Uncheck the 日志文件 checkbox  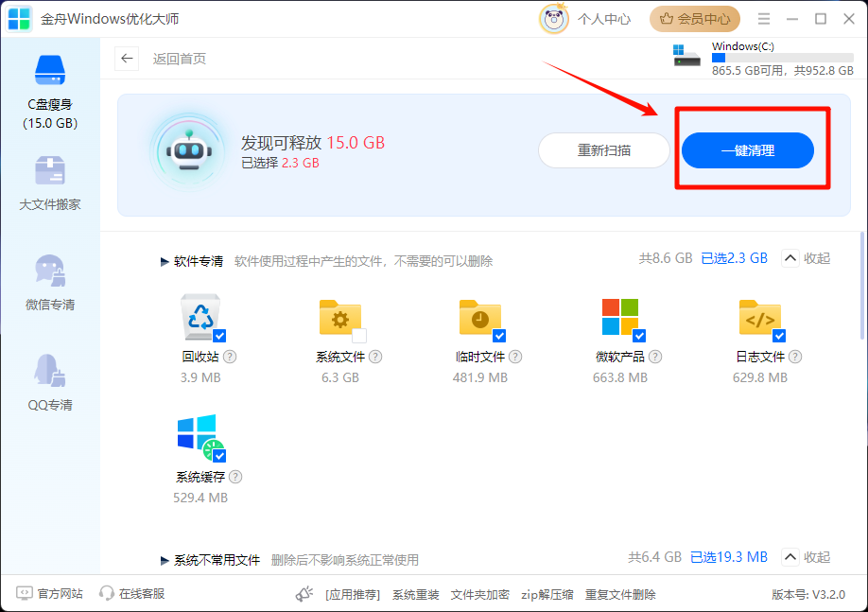point(779,336)
